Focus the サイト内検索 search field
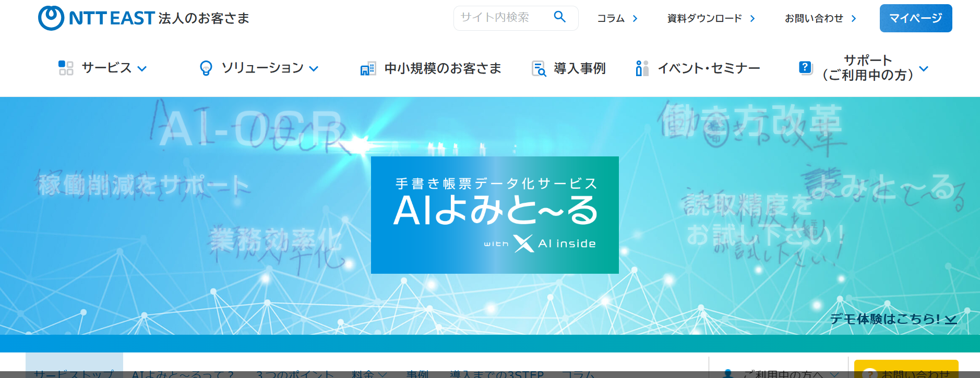Screen dimensions: 980x378 [501, 18]
